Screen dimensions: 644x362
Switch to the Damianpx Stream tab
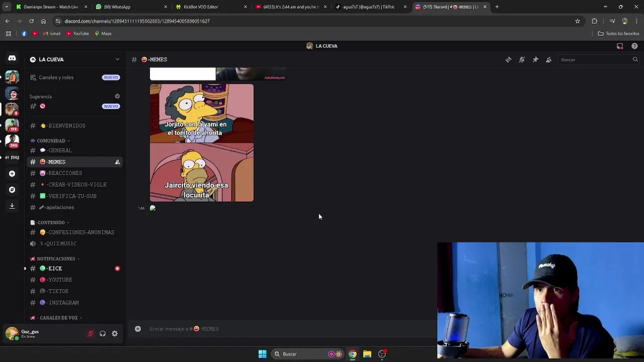click(51, 7)
